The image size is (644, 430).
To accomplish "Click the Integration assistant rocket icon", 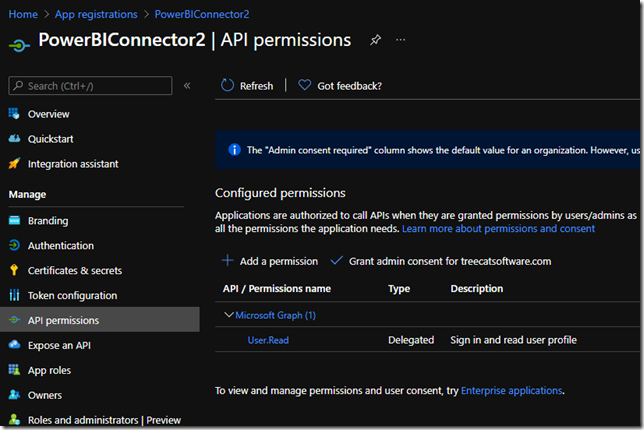I will pos(14,163).
